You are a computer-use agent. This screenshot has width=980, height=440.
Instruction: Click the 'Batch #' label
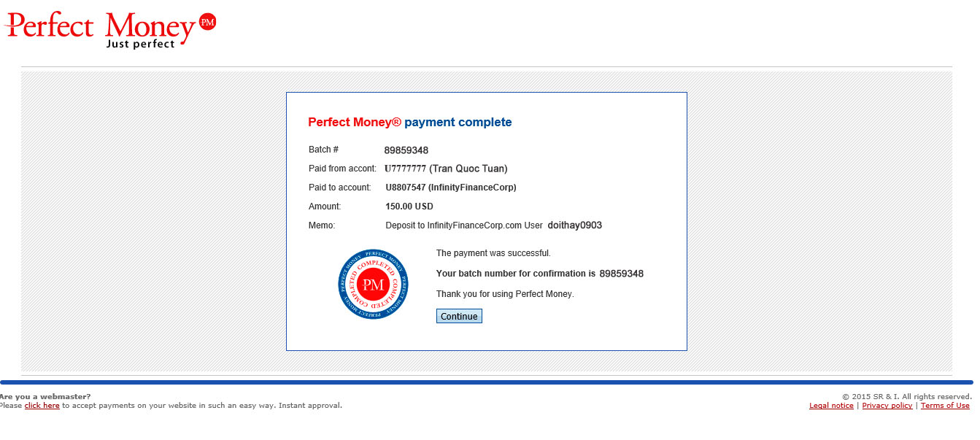[x=323, y=150]
